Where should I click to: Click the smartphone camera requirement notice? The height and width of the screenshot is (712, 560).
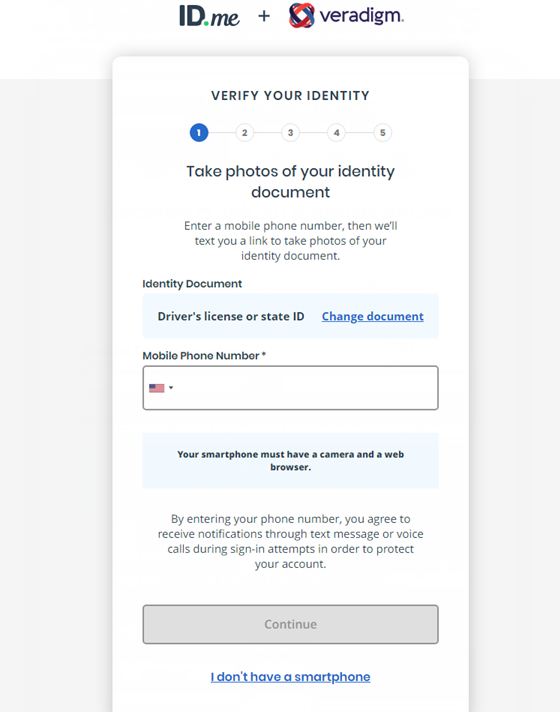pos(291,460)
